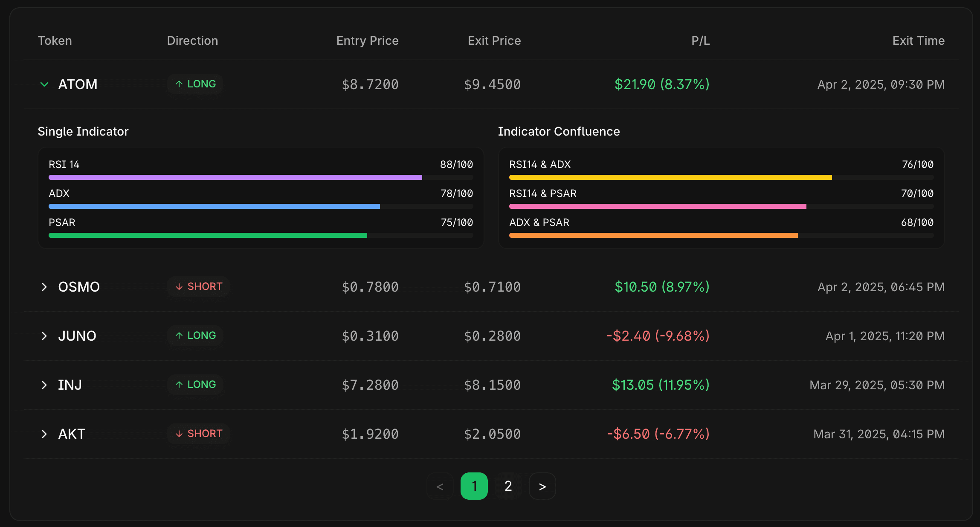Click exit time Mar 31, 2025, 04:15 PM

[x=879, y=434]
